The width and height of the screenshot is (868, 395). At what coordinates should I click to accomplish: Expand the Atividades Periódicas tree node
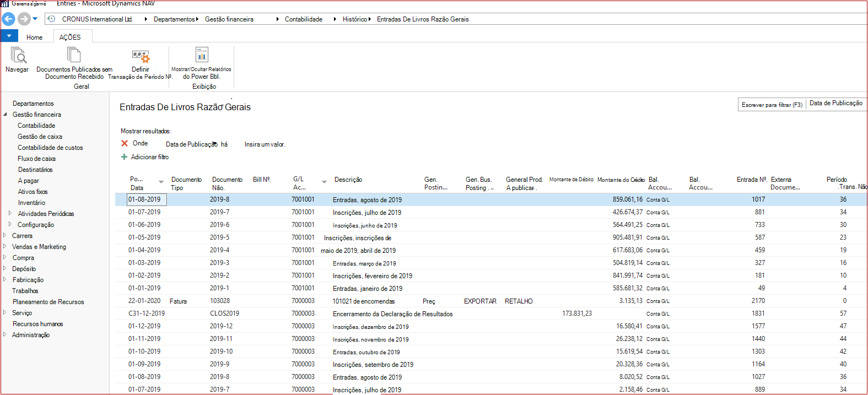(x=10, y=213)
